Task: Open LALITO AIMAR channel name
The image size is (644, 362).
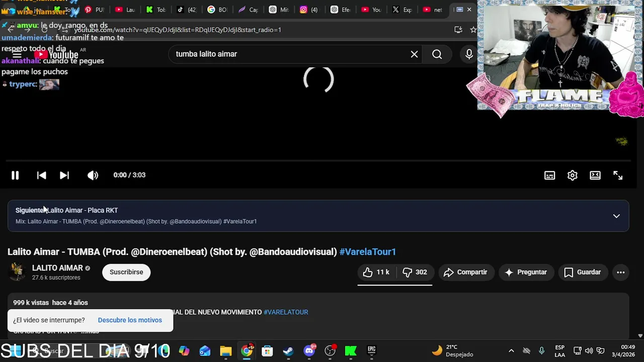Action: click(57, 268)
